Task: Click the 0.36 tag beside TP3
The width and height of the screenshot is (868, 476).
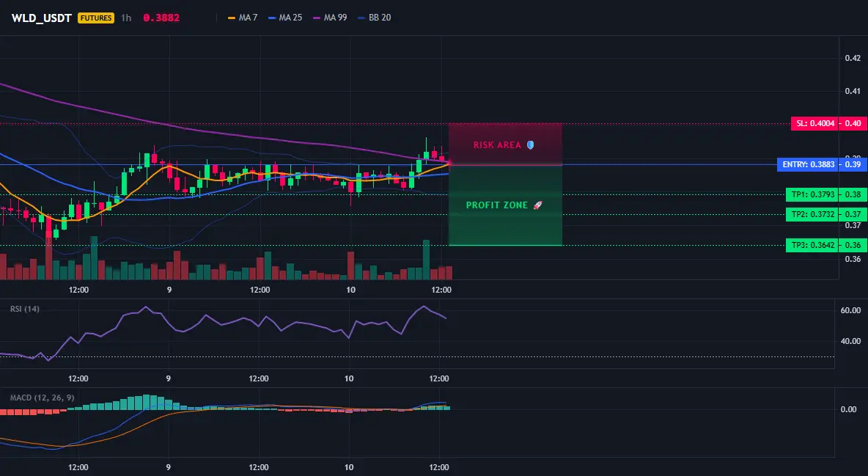Action: [853, 245]
